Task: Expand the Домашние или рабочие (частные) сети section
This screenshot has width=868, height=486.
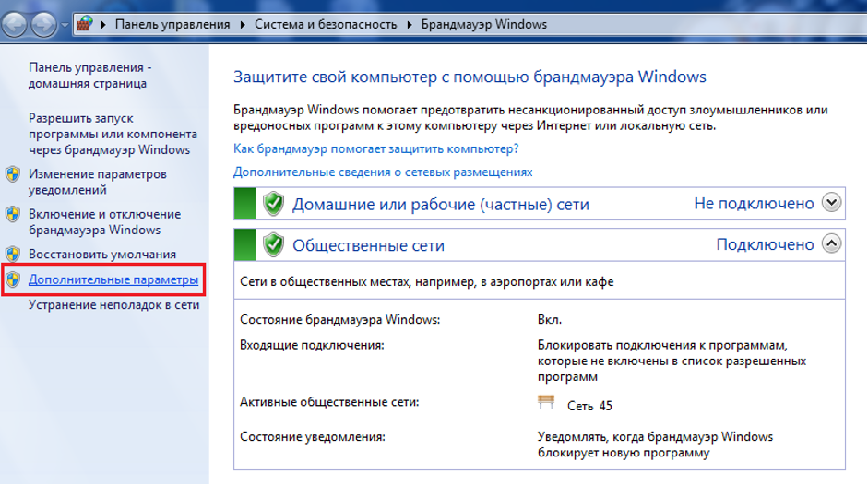Action: coord(832,203)
